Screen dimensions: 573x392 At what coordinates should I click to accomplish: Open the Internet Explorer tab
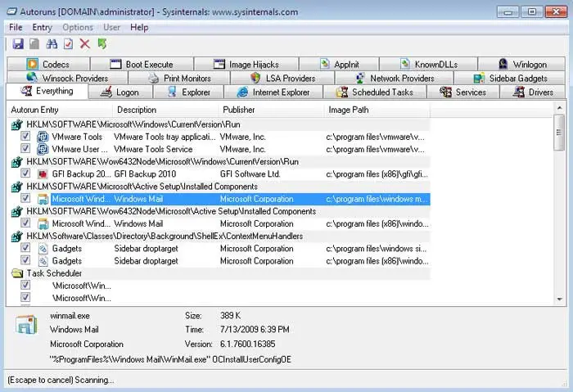273,92
